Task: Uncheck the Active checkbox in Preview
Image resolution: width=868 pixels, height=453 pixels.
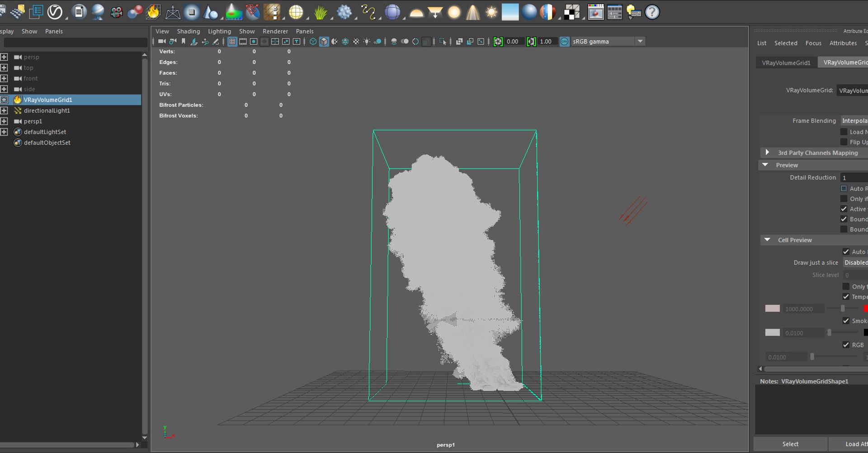Action: [x=844, y=209]
